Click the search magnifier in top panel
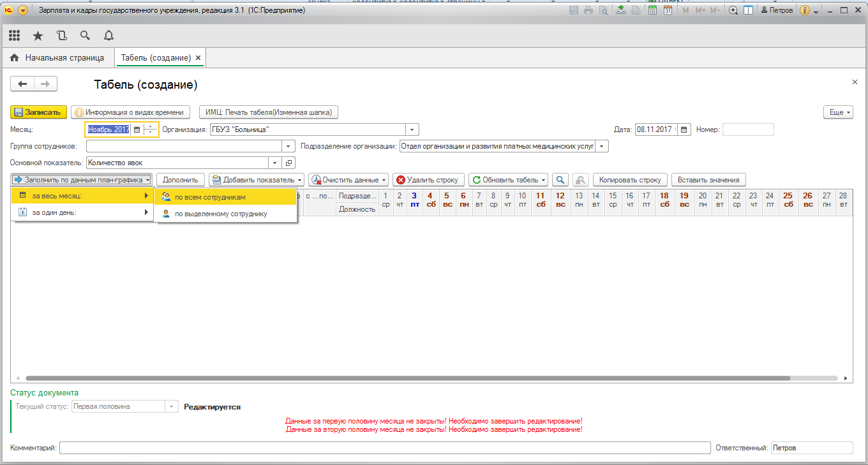The width and height of the screenshot is (868, 465). (85, 36)
